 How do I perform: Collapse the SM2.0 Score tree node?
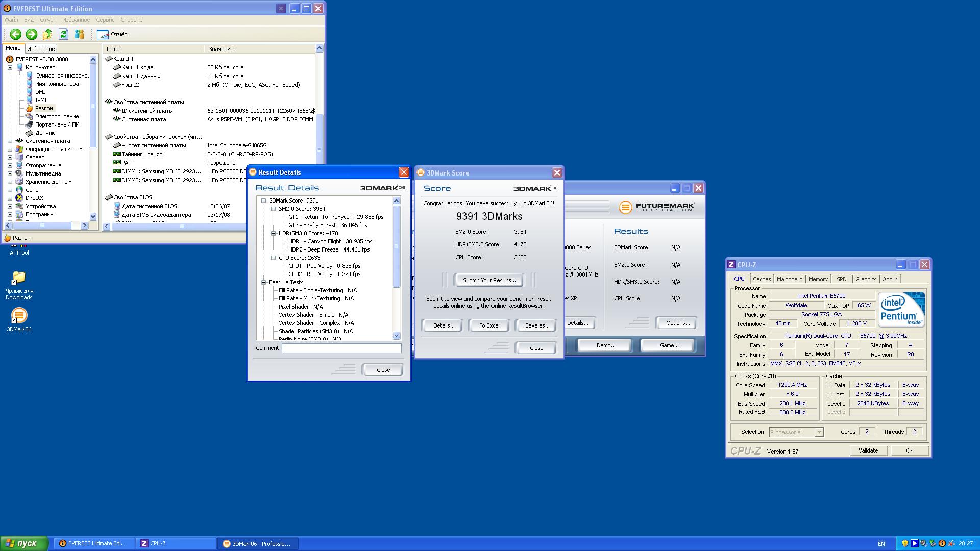274,209
